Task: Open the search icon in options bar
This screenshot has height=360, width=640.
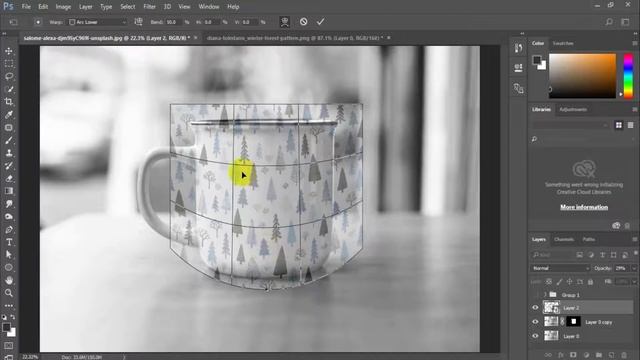Action: coord(609,22)
